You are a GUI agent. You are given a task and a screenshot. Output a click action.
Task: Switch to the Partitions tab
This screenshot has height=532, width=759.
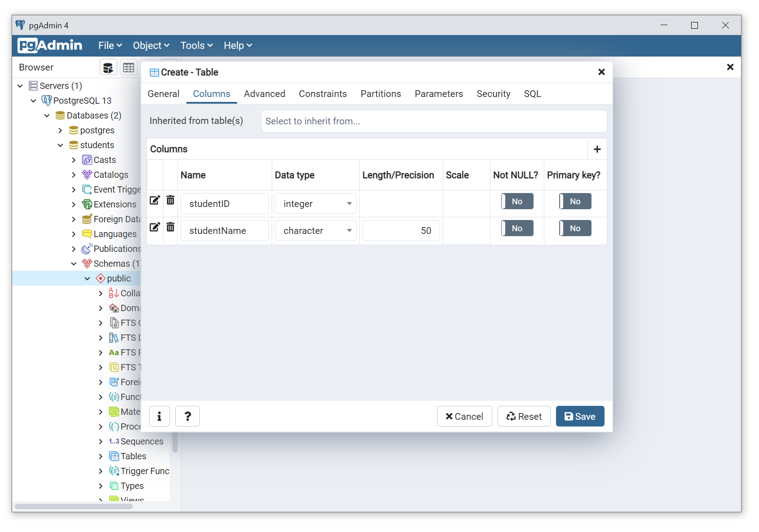tap(381, 94)
